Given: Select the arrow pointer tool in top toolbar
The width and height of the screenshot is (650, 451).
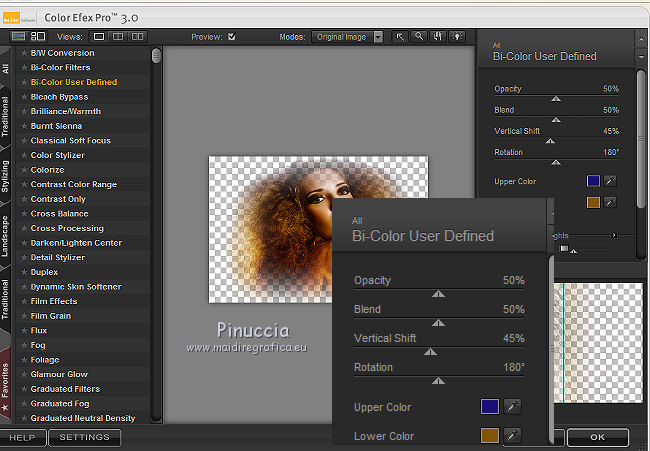Looking at the screenshot, I should pos(401,37).
